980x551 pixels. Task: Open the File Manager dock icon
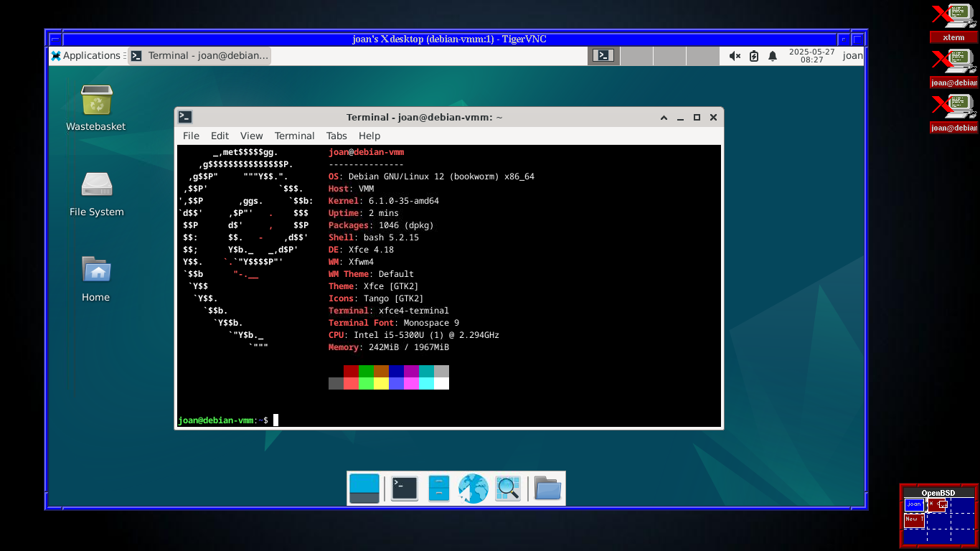[x=439, y=489]
